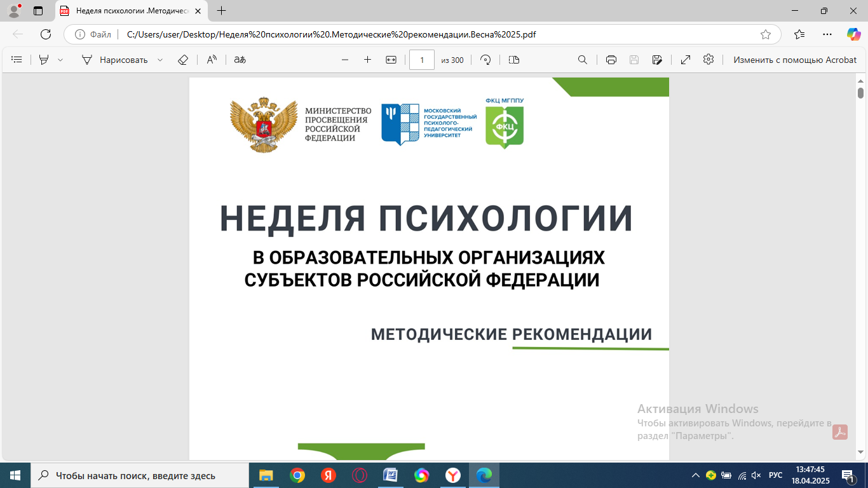Rotate the PDF page

(x=485, y=60)
